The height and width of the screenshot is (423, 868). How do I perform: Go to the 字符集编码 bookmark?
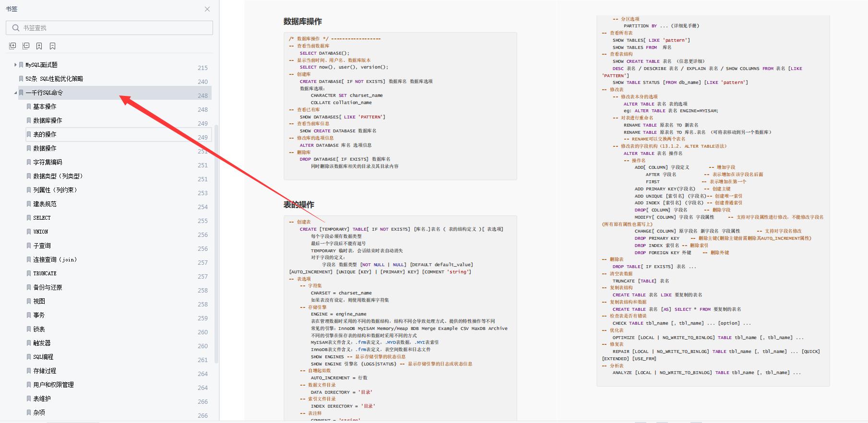[48, 162]
